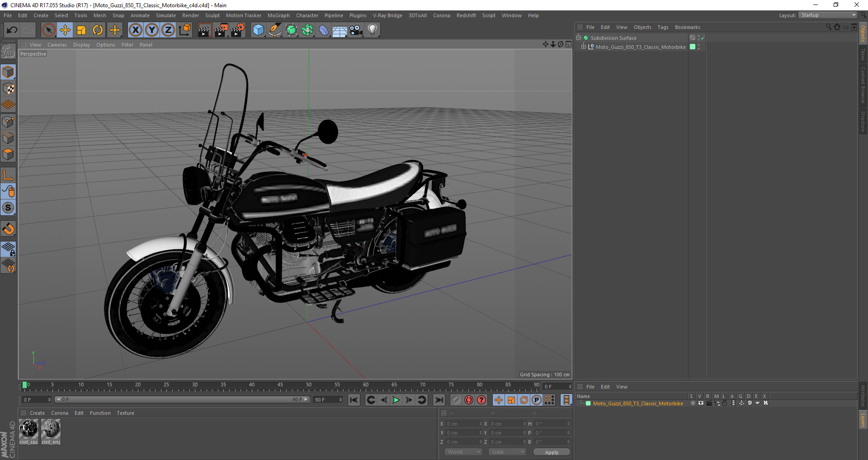Click the Apply button

pos(552,452)
